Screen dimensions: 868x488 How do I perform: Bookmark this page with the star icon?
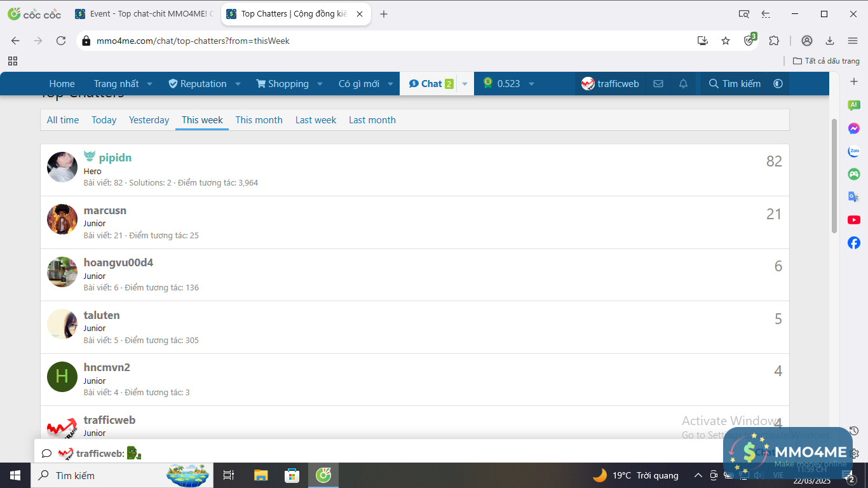tap(726, 41)
